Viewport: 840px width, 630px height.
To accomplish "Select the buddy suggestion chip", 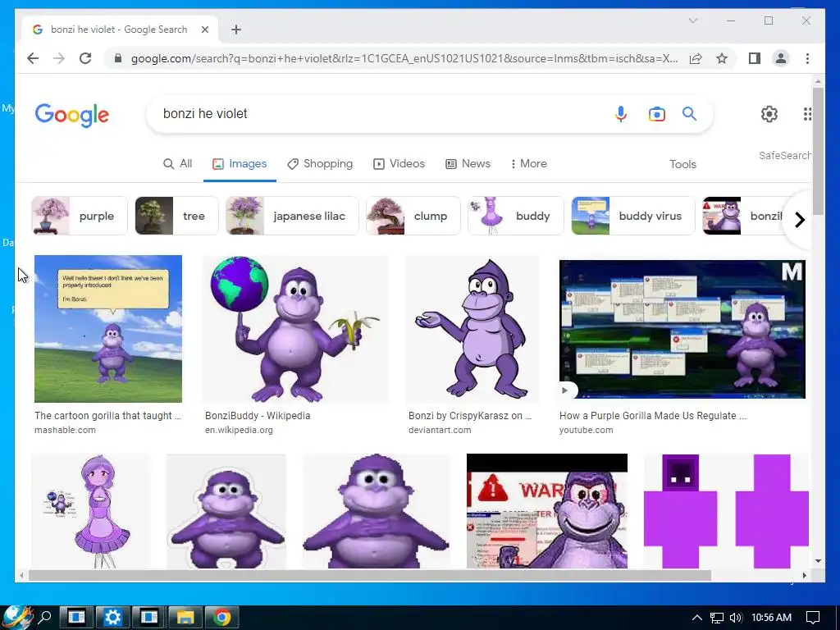I will click(x=515, y=216).
